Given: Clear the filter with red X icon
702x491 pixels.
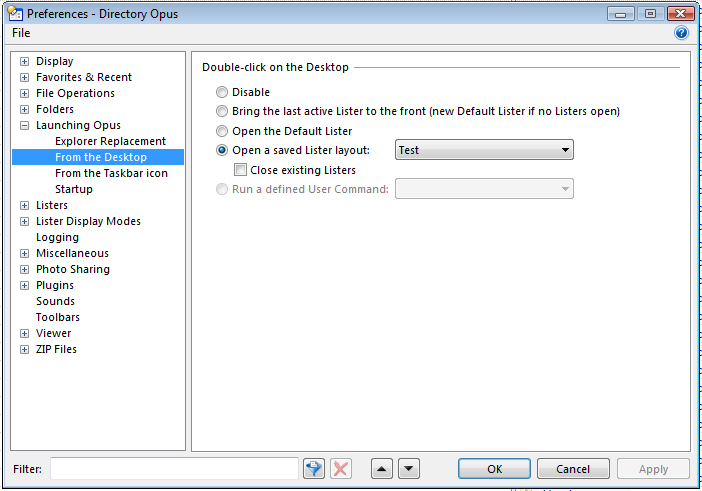Looking at the screenshot, I should pos(341,469).
